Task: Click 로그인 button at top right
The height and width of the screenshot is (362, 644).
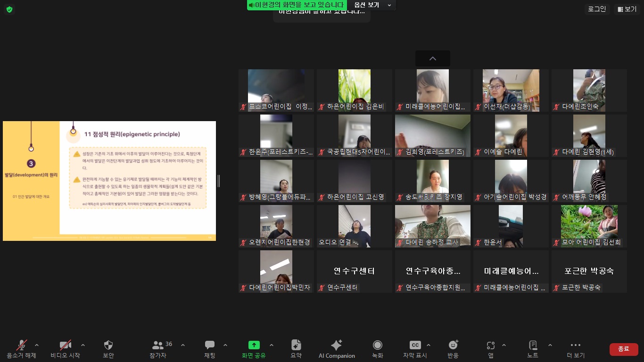Action: [597, 9]
